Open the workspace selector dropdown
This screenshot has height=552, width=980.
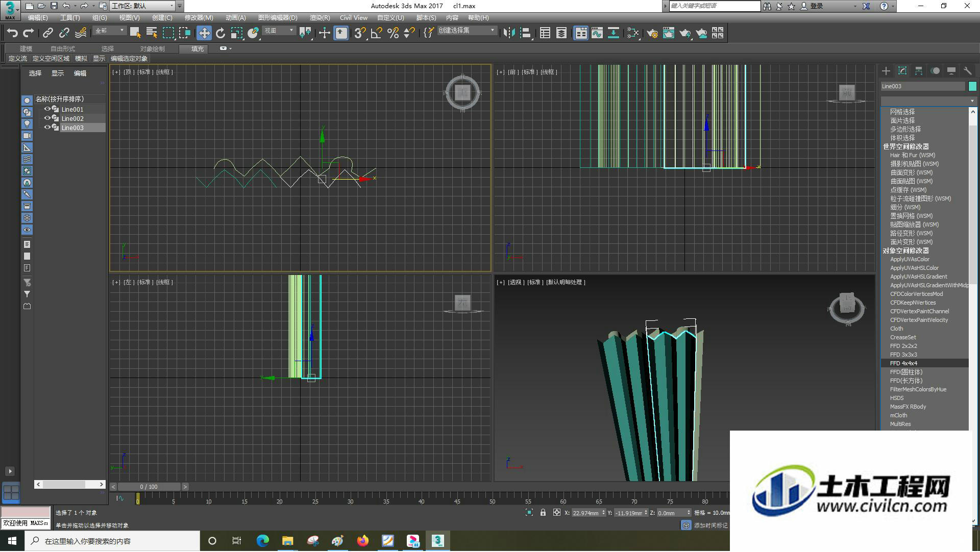tap(143, 6)
